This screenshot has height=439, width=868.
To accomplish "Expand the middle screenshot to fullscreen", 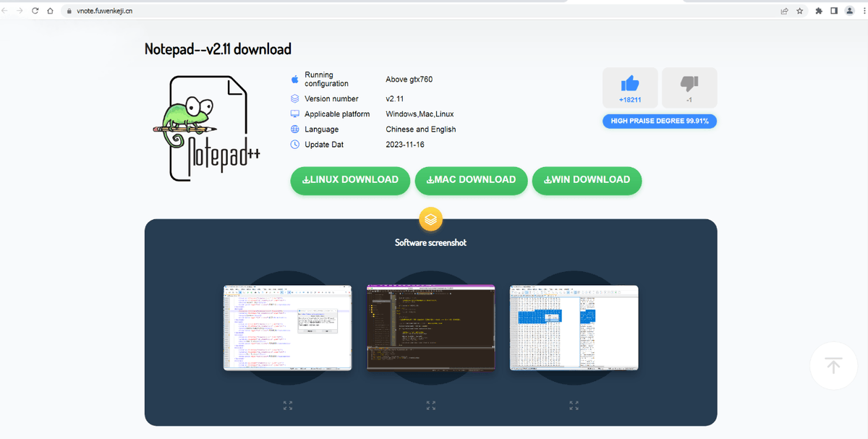I will pyautogui.click(x=430, y=405).
